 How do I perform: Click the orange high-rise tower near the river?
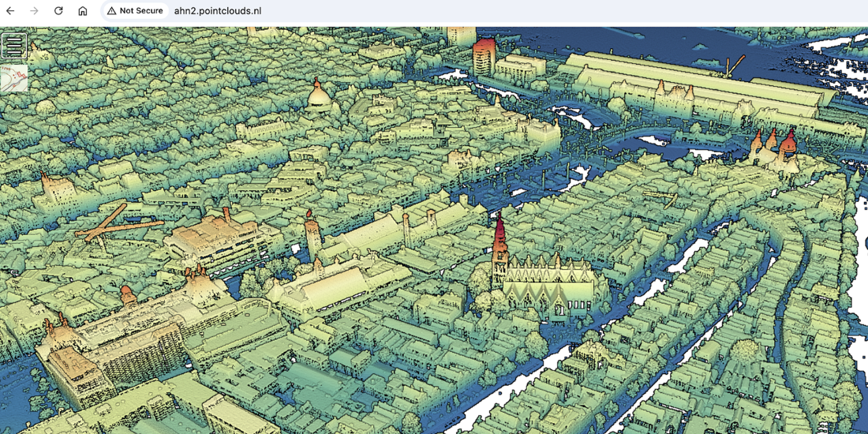pos(483,56)
